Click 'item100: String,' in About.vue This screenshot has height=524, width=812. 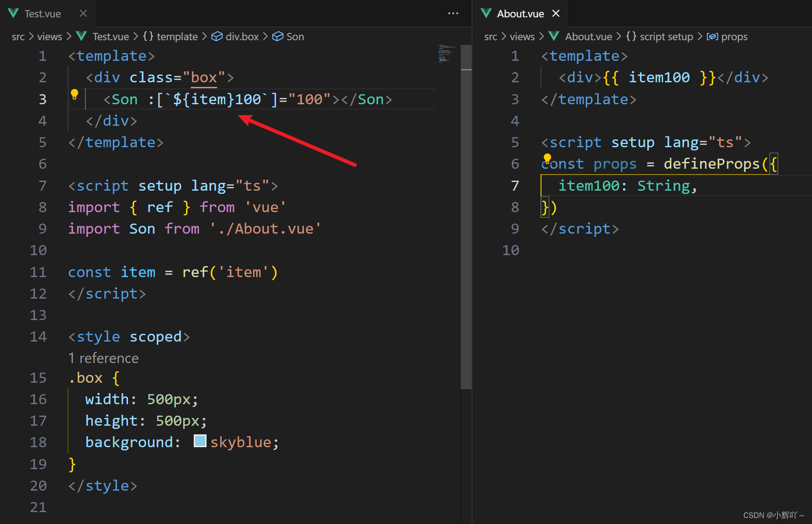(x=628, y=186)
